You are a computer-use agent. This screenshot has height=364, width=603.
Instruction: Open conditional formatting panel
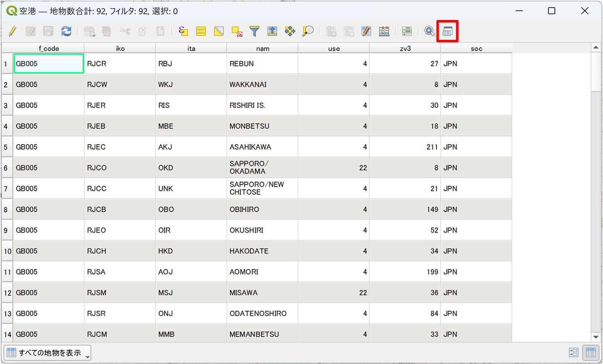click(407, 31)
